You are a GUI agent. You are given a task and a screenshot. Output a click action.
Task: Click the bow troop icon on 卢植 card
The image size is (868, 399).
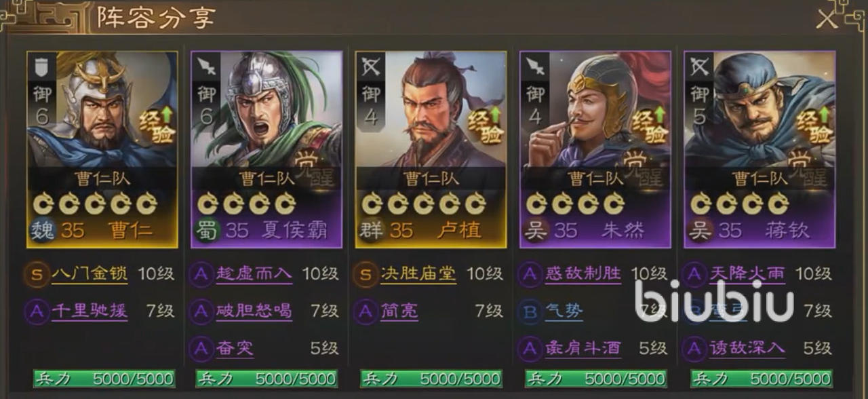370,66
